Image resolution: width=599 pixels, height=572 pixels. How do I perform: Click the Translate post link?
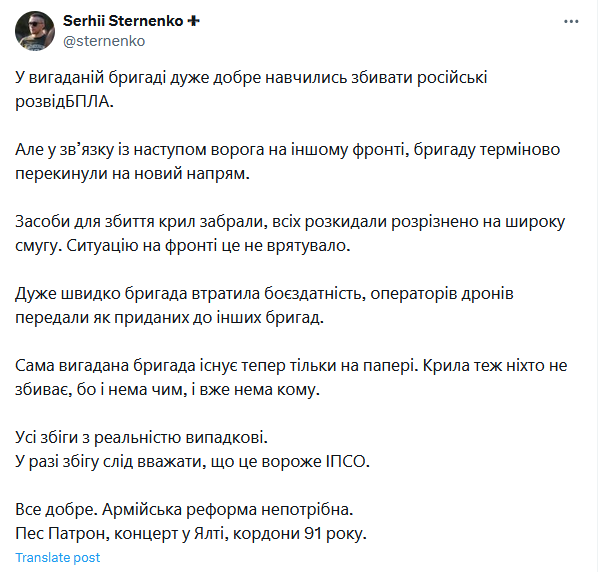tap(58, 557)
